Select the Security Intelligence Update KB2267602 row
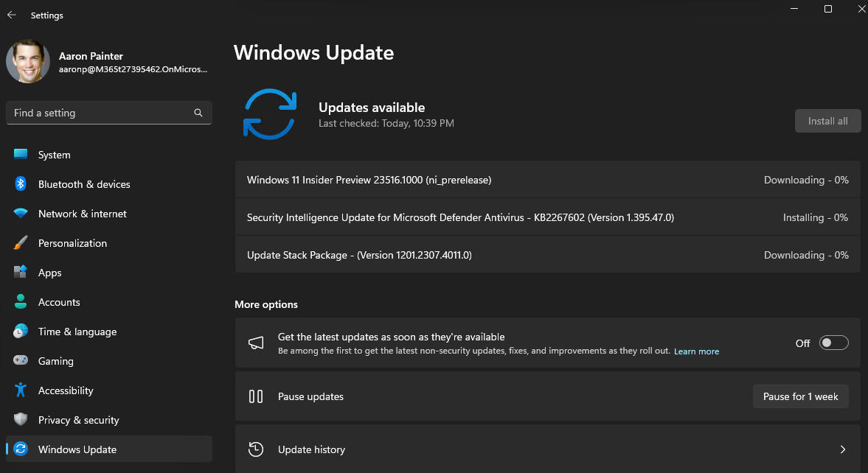Viewport: 868px width, 473px height. point(548,217)
